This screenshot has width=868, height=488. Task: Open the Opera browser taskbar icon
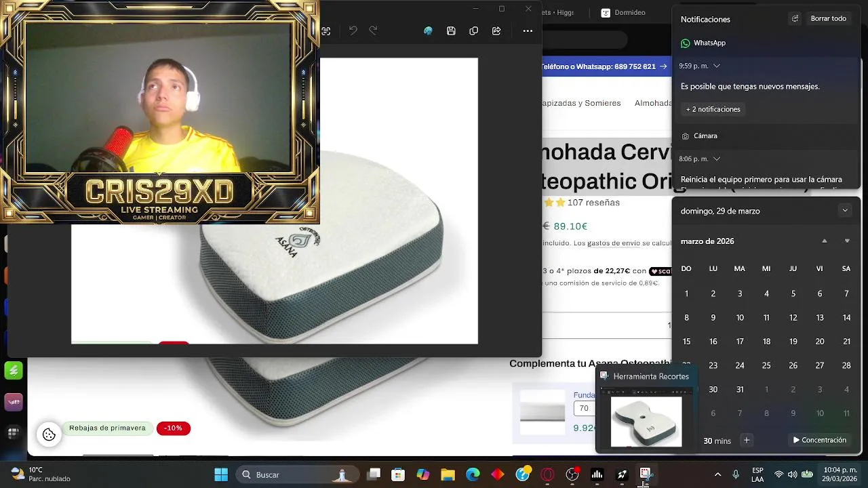(x=547, y=474)
